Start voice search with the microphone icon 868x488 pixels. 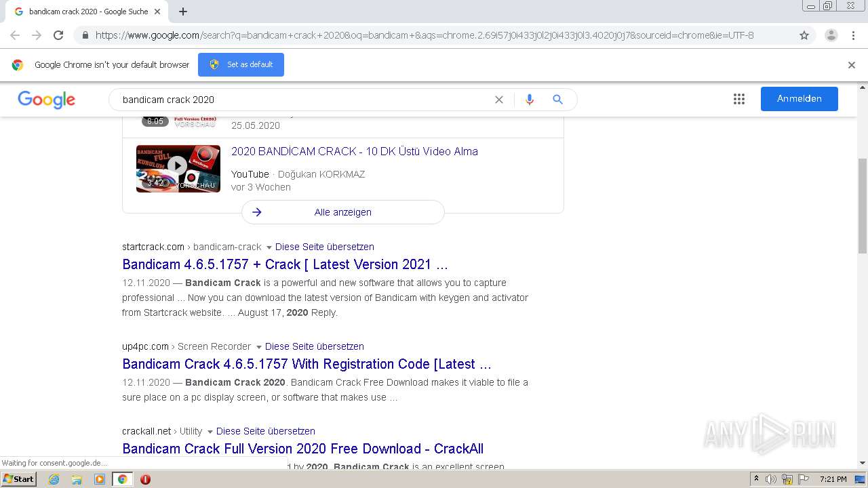530,100
